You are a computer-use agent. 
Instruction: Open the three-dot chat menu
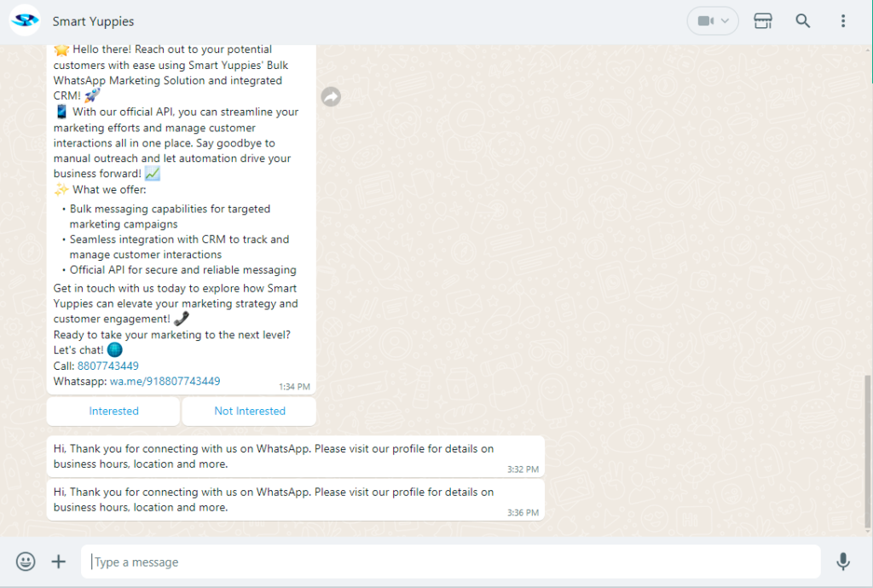pos(842,21)
